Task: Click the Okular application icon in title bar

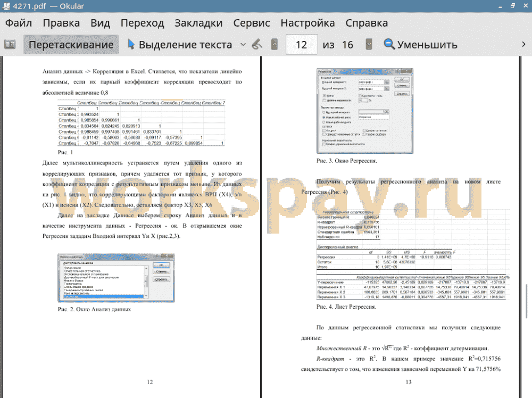Action: tap(6, 6)
